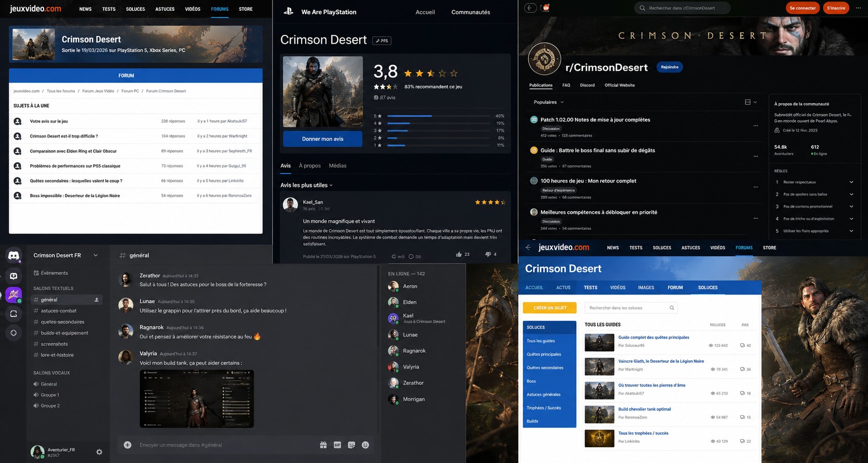Viewport: 868px width, 463px height.
Task: Click Forum PC in the jeuxvideo breadcrumb
Action: point(130,91)
